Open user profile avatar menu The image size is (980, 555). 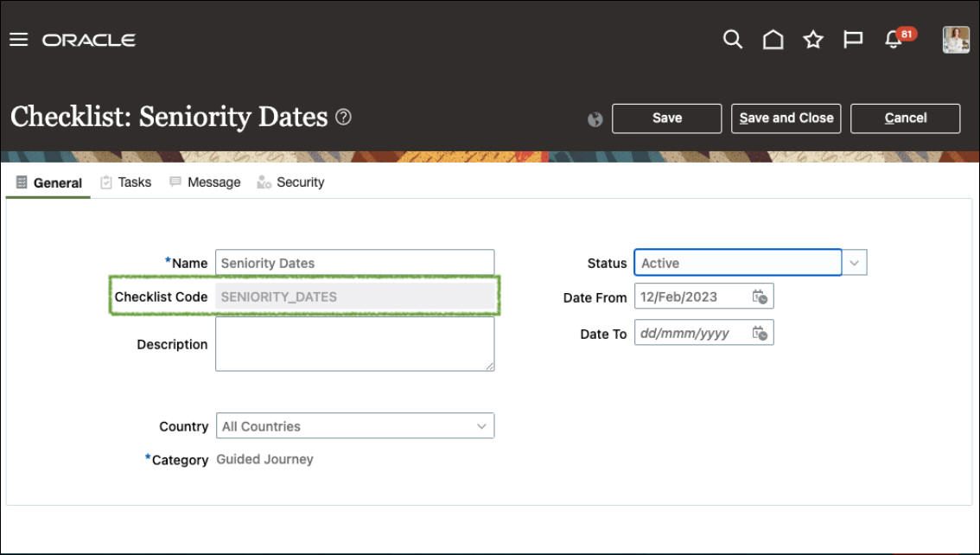point(956,40)
